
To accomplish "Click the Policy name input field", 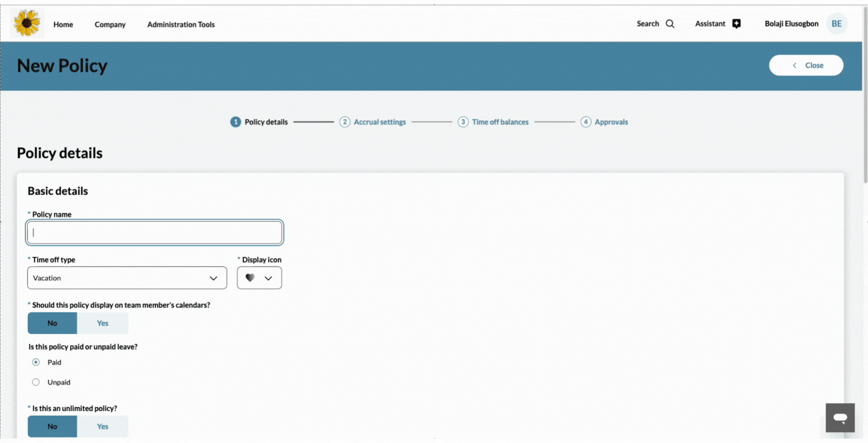I will click(x=155, y=233).
